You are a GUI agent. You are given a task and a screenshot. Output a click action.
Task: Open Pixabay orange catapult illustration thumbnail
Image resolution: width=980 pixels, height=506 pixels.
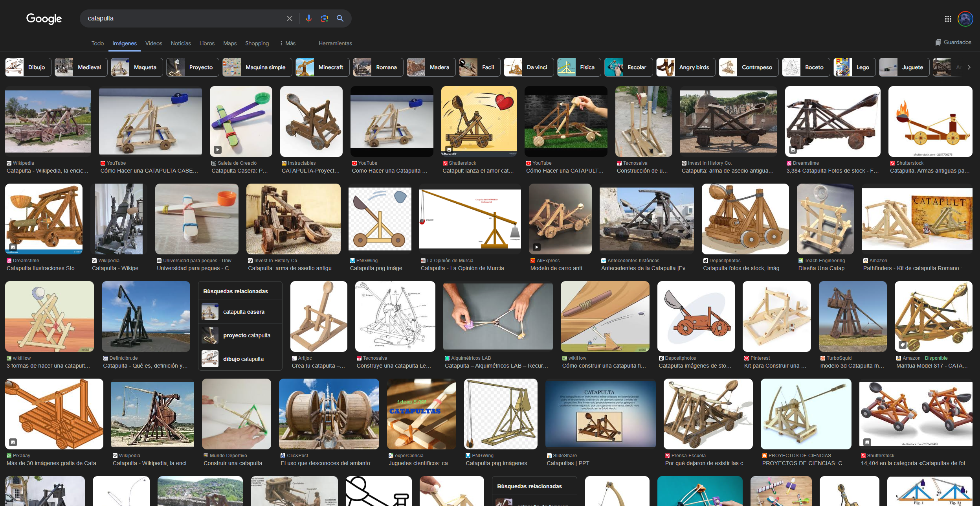tap(54, 414)
